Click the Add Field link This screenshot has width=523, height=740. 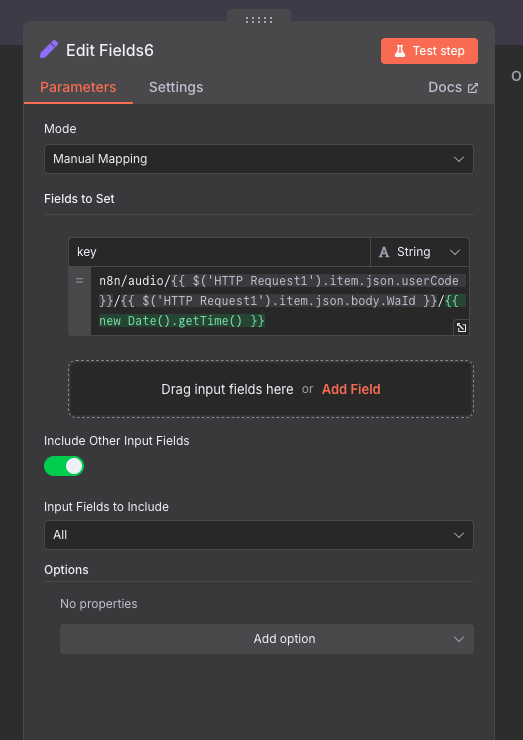(x=351, y=389)
